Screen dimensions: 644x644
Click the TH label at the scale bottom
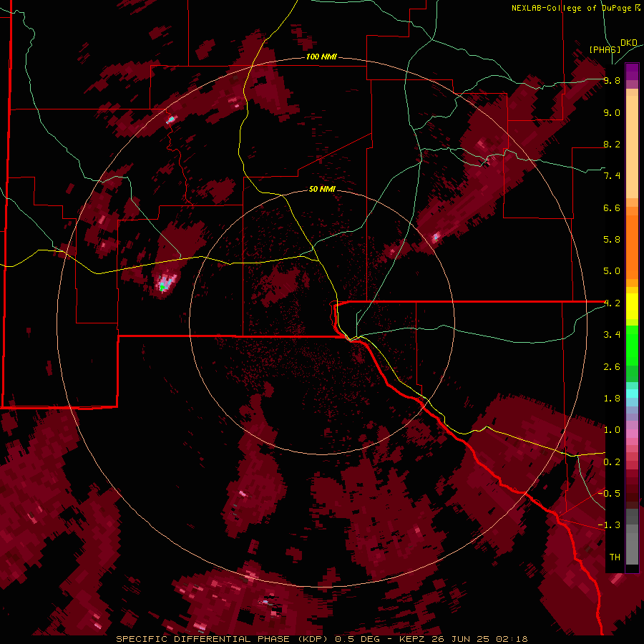(x=615, y=557)
